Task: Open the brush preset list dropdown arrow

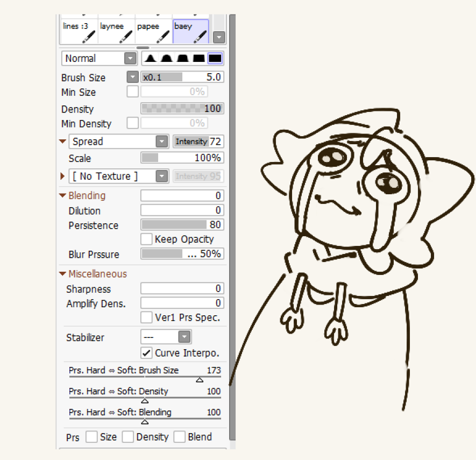Action: [x=219, y=37]
